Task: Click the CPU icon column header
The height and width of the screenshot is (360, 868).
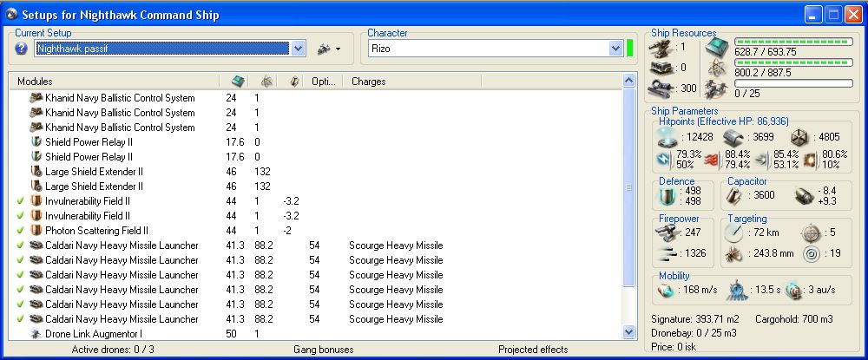Action: [x=238, y=82]
